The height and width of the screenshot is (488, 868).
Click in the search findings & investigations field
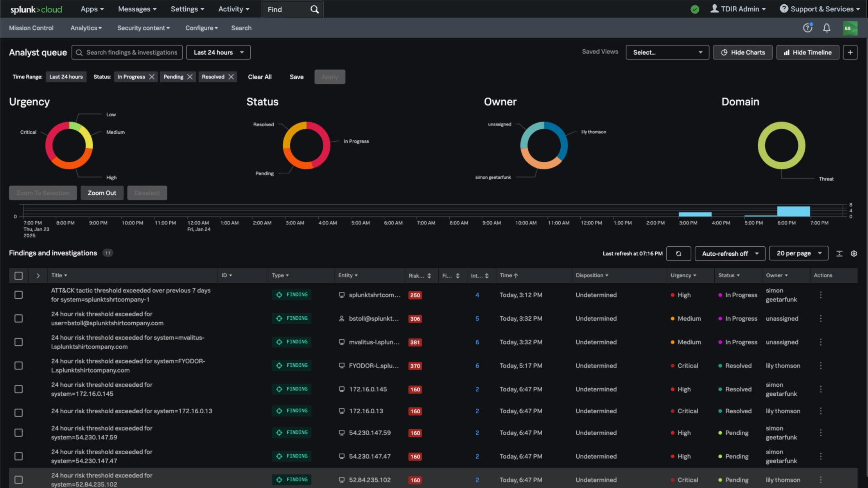coord(129,52)
